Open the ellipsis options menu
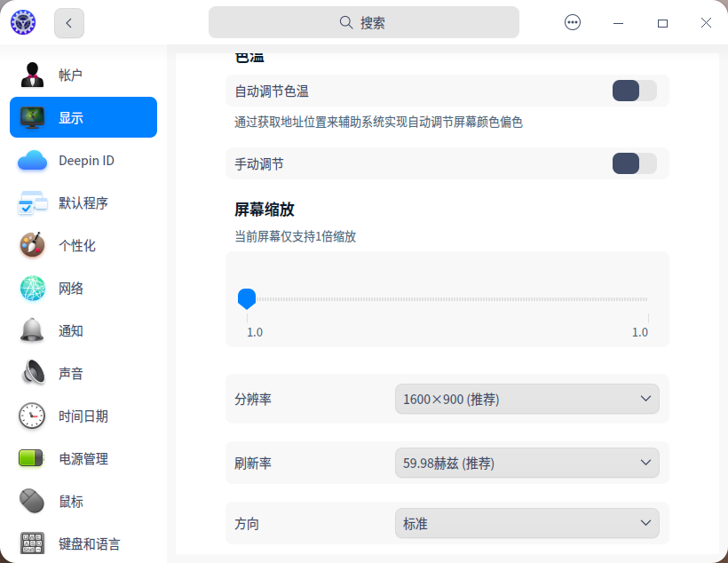 pyautogui.click(x=573, y=22)
